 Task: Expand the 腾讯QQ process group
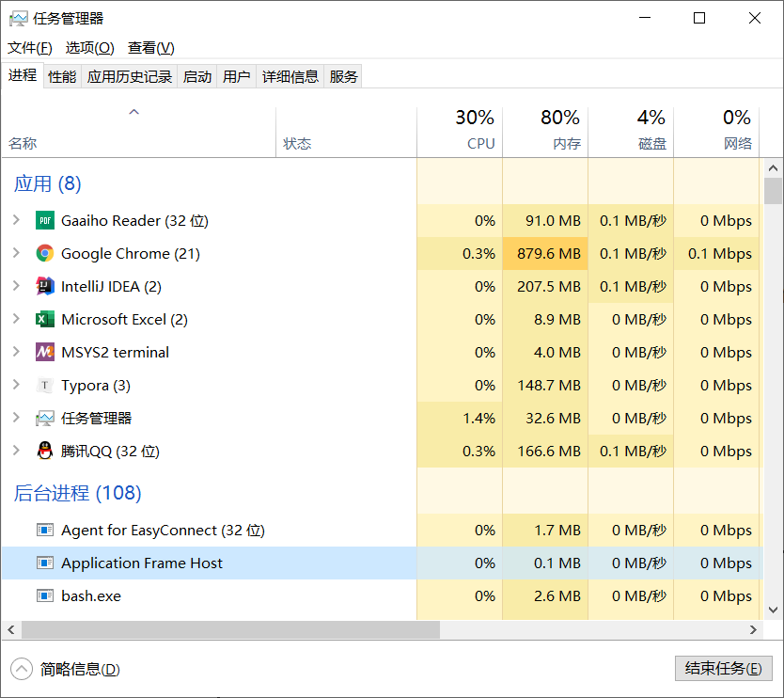click(x=16, y=451)
